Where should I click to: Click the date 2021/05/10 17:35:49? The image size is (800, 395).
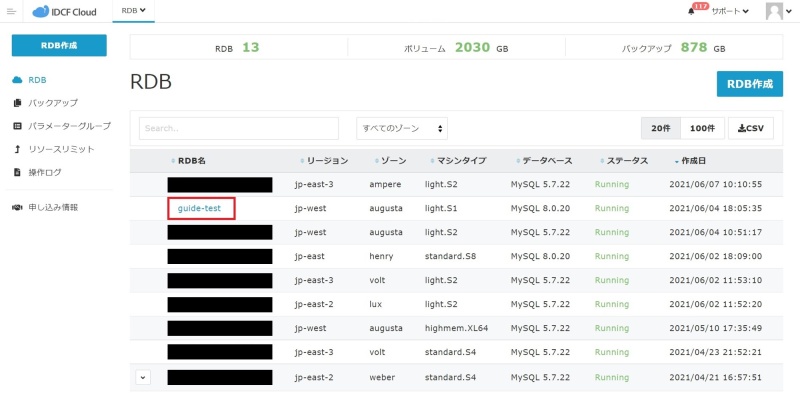[715, 328]
